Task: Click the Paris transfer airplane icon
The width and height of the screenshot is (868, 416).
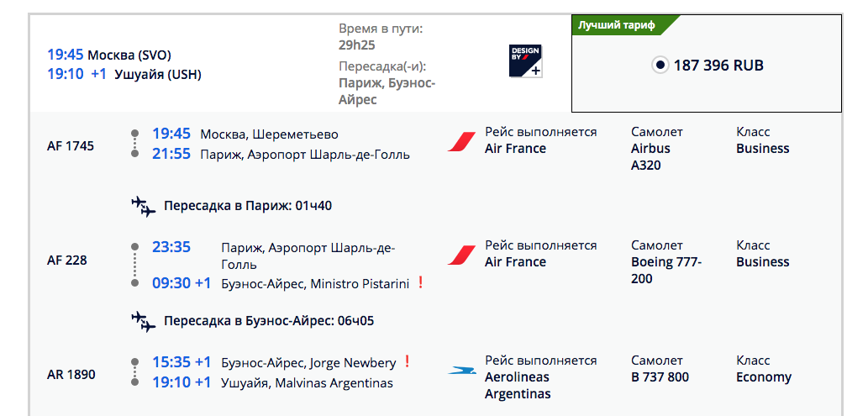Action: point(144,206)
